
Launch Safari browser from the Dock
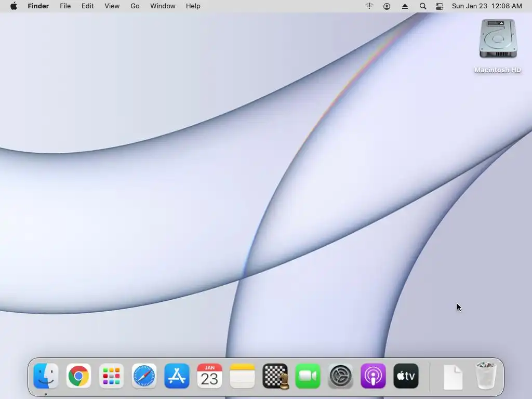tap(144, 376)
